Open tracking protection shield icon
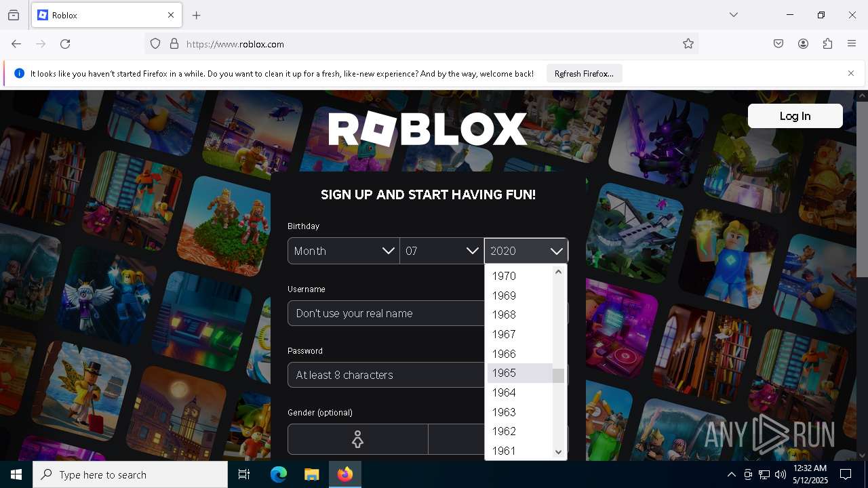The image size is (868, 488). tap(155, 43)
